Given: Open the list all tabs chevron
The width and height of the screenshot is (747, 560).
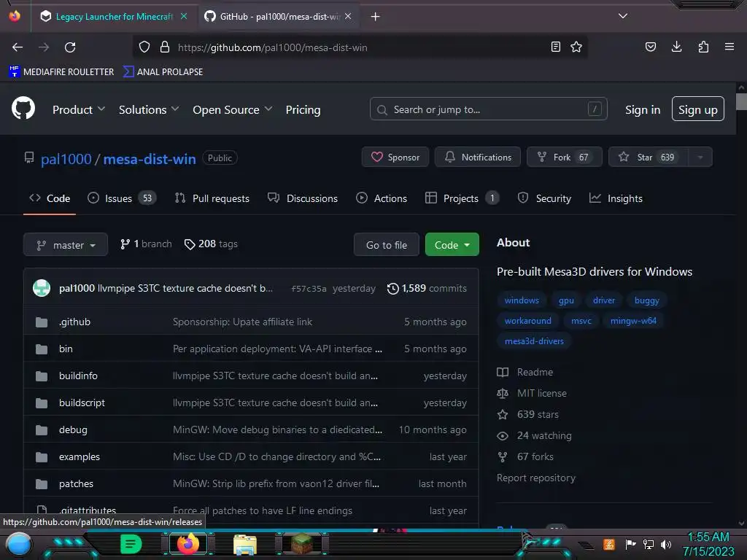Looking at the screenshot, I should point(623,16).
